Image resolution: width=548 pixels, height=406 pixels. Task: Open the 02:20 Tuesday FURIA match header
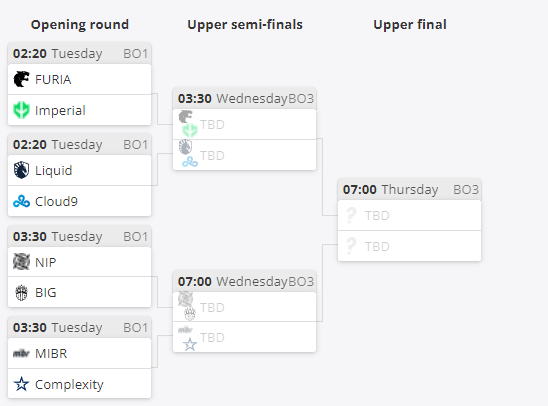80,53
